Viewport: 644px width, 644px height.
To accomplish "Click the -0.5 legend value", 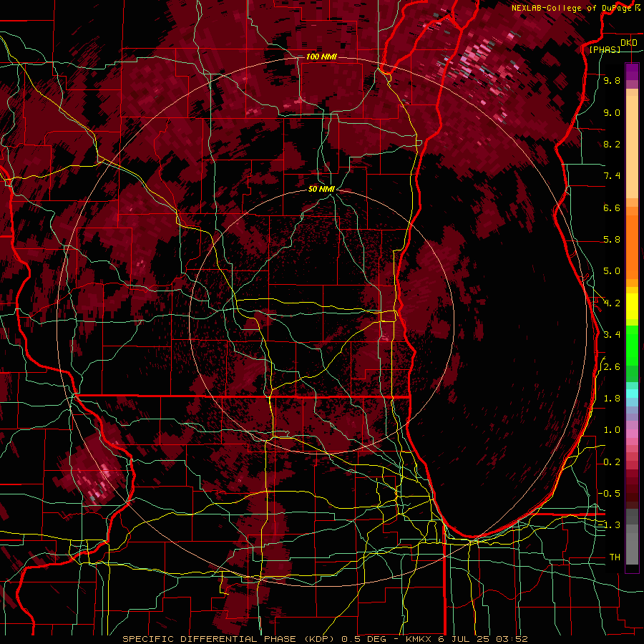I will point(609,494).
